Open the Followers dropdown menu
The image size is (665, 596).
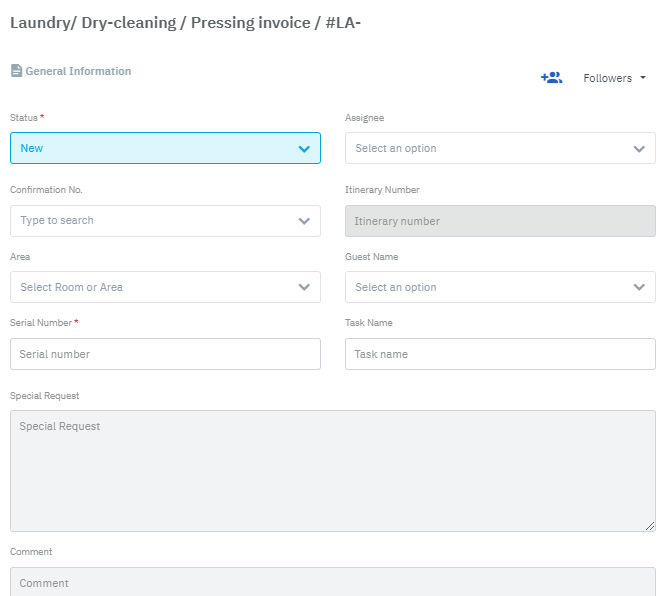614,78
